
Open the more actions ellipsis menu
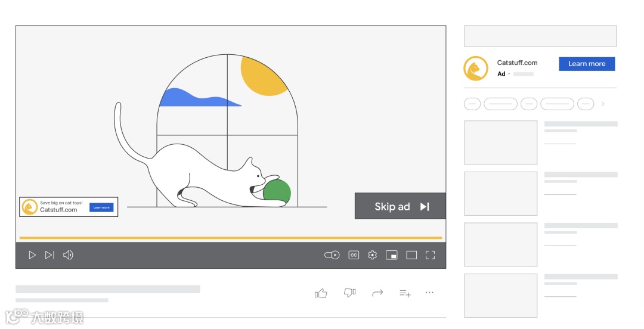(429, 293)
